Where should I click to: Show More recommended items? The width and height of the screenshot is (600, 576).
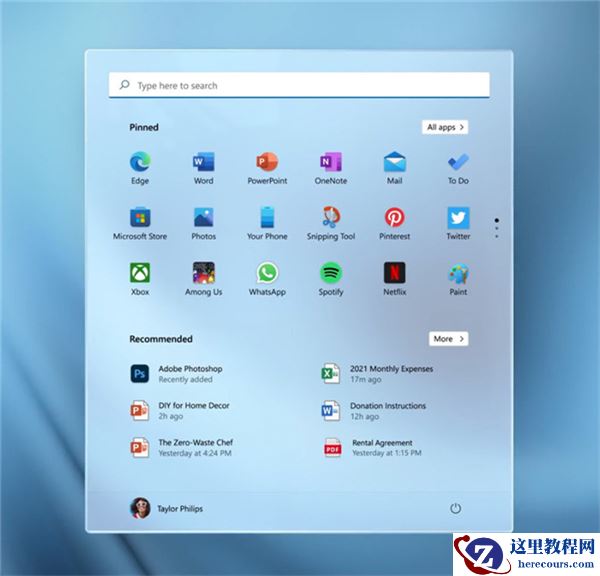(x=448, y=339)
